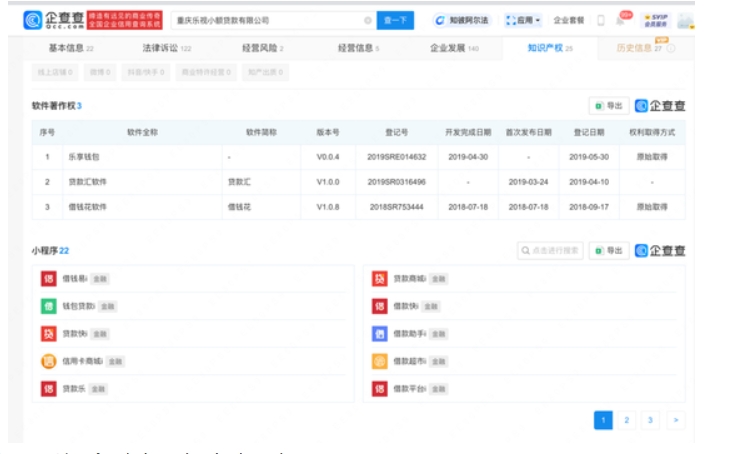Click the next page arrow
Screen dimensions: 742x454
coord(676,420)
